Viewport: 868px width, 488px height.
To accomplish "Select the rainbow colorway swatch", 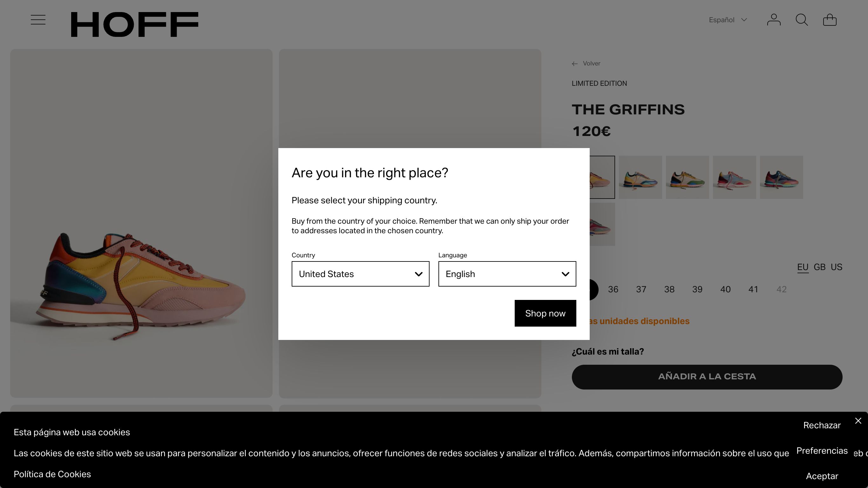I will (781, 177).
